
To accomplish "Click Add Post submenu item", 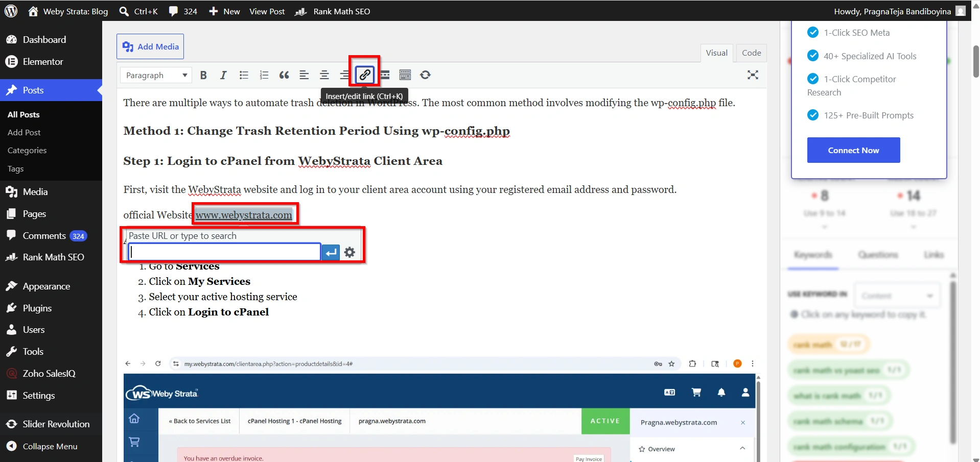I will (x=24, y=132).
